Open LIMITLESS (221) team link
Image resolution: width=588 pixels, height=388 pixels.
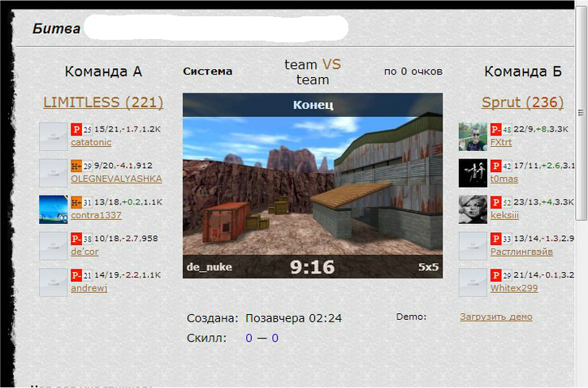pyautogui.click(x=103, y=102)
